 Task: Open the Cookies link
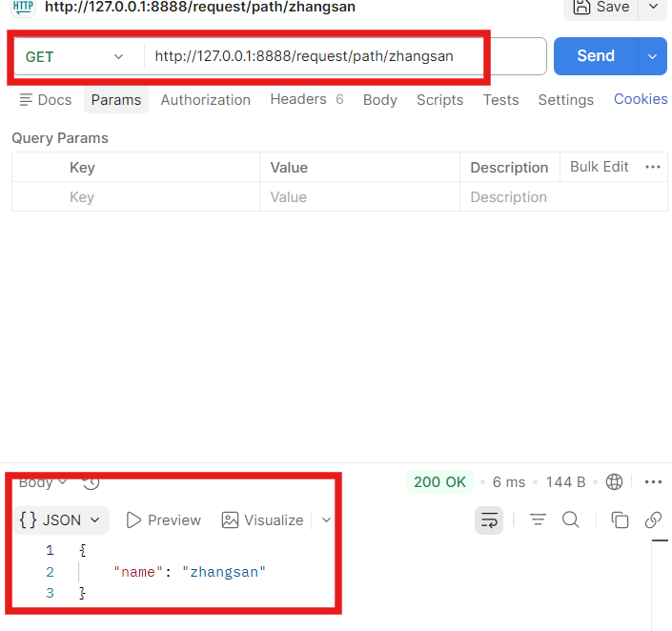tap(641, 99)
